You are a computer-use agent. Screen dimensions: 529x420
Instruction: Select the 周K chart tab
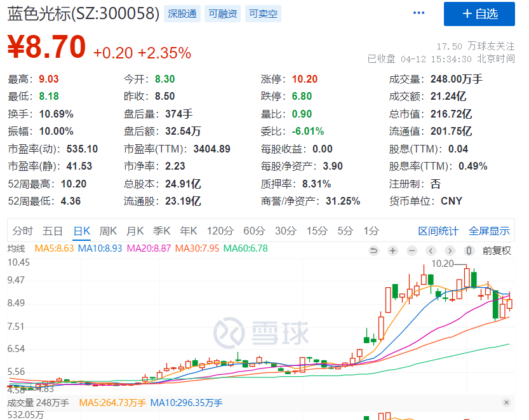(x=108, y=231)
